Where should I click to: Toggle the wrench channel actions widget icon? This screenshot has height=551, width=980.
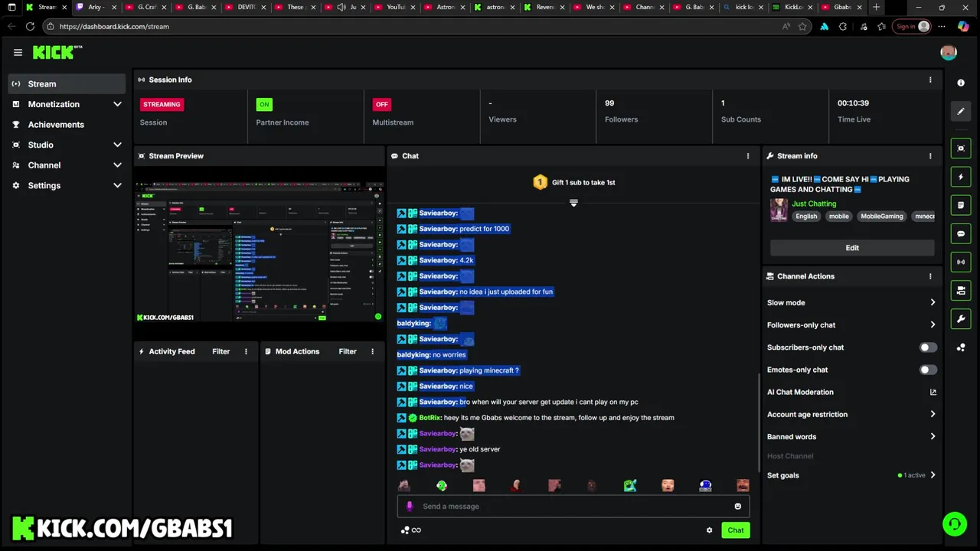961,318
